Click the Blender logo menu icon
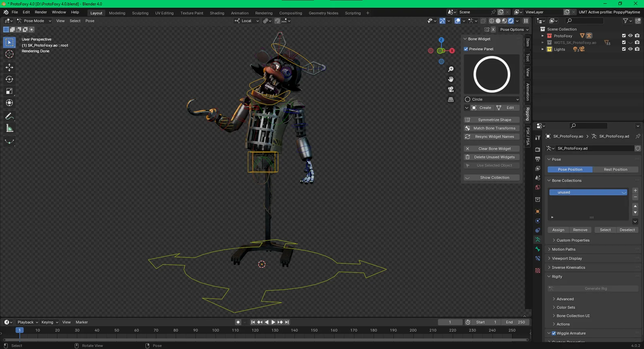 (x=6, y=12)
